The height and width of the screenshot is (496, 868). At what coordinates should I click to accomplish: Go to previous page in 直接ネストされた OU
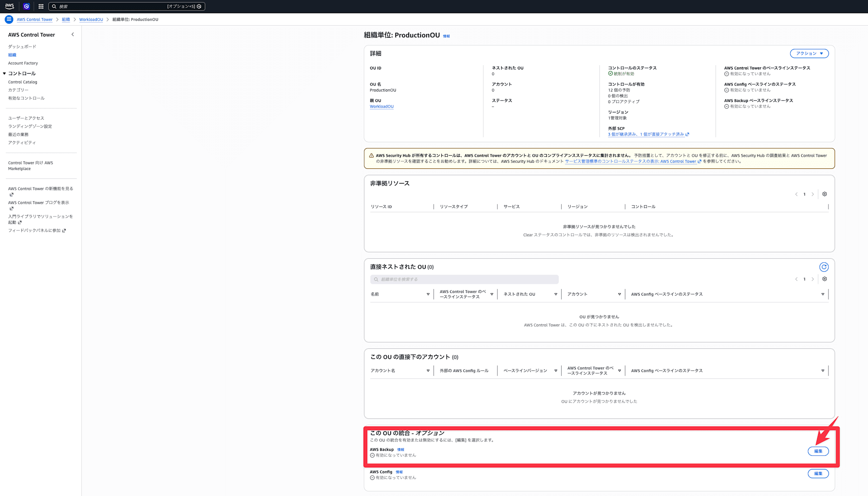[796, 279]
